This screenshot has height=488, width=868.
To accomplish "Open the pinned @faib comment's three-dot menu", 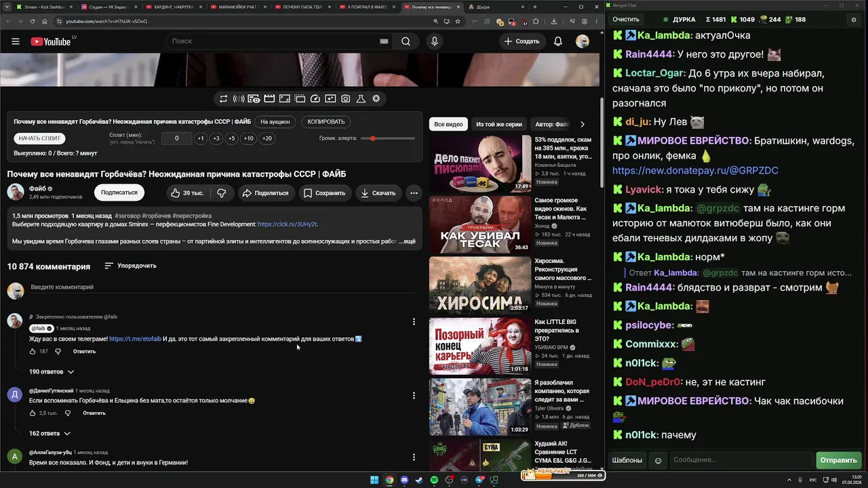I will [414, 322].
